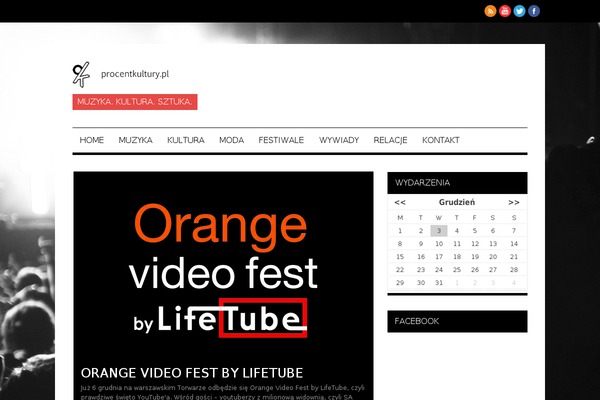Open the Moda menu section
600x400 pixels.
pos(232,140)
